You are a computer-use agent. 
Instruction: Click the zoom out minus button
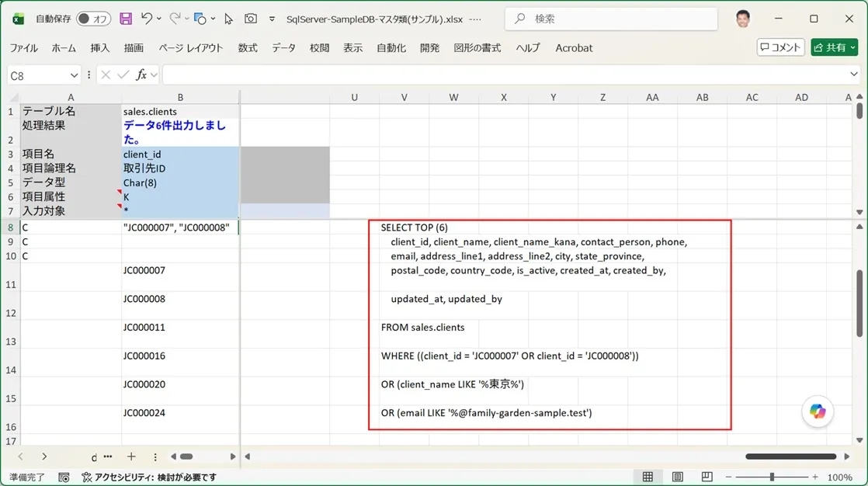coord(728,477)
